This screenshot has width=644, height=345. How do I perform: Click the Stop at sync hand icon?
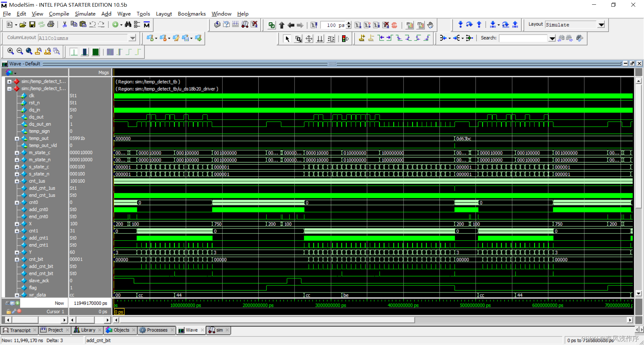point(430,25)
